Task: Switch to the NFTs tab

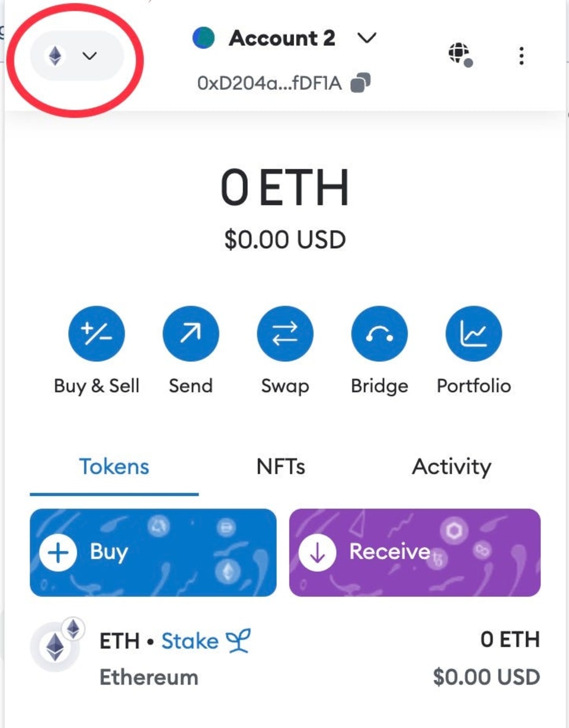Action: pos(281,467)
